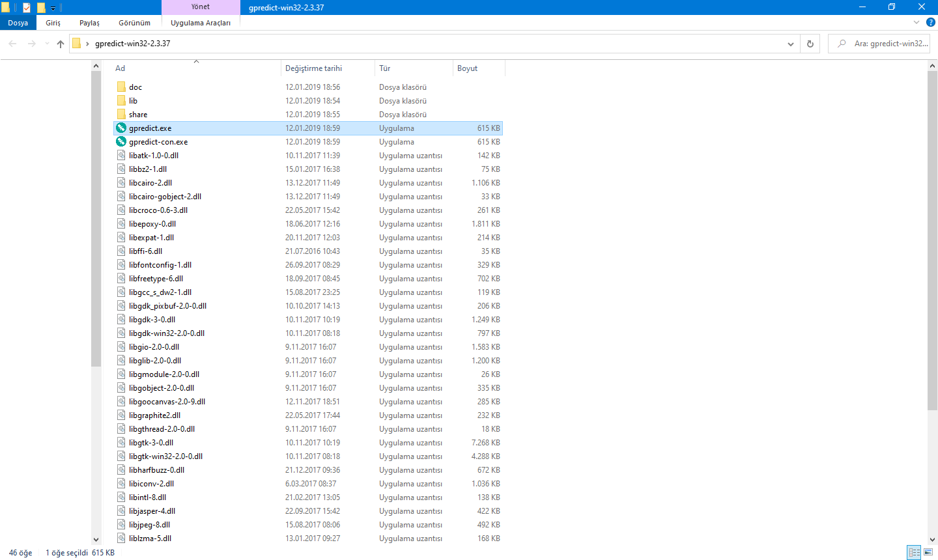The height and width of the screenshot is (560, 938).
Task: Go back using the back arrow
Action: pos(12,44)
